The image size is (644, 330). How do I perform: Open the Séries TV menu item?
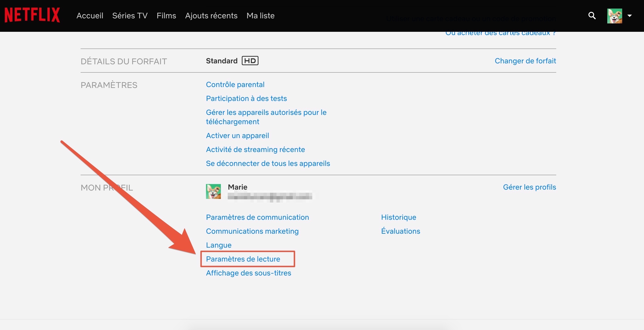[130, 16]
